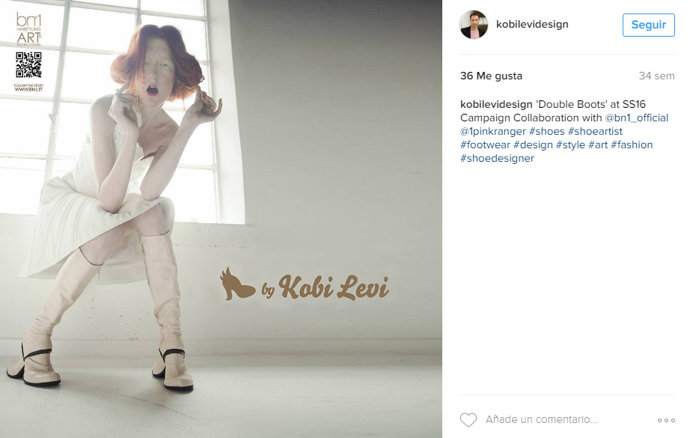The width and height of the screenshot is (690, 438).
Task: Open kobilevidesign profile avatar picture
Action: click(x=473, y=25)
